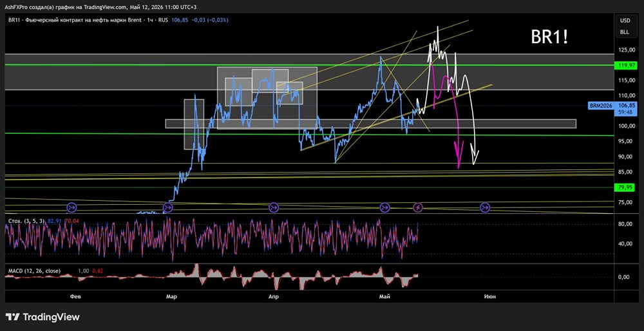The width and height of the screenshot is (644, 331).
Task: Open the event marker above the Мар label
Action: click(x=167, y=207)
